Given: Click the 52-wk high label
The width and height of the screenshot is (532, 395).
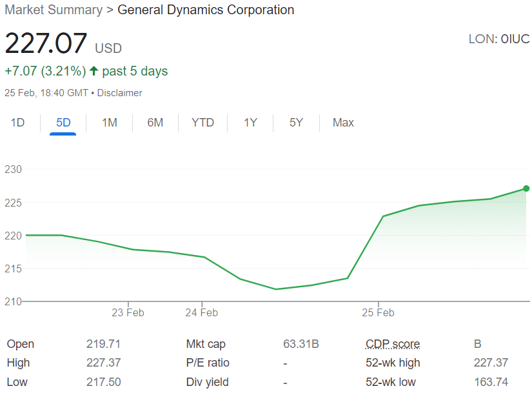Looking at the screenshot, I should tap(393, 363).
